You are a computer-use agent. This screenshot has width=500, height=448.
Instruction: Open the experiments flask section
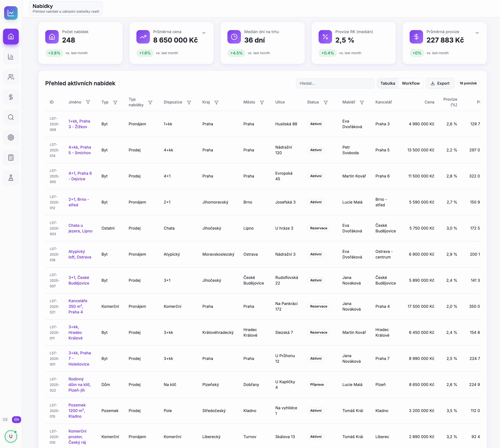coord(11,178)
